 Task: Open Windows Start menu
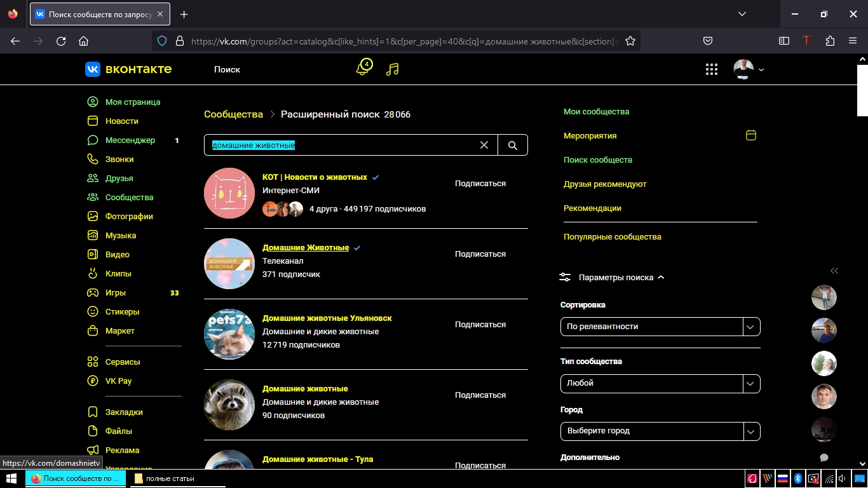(11, 478)
